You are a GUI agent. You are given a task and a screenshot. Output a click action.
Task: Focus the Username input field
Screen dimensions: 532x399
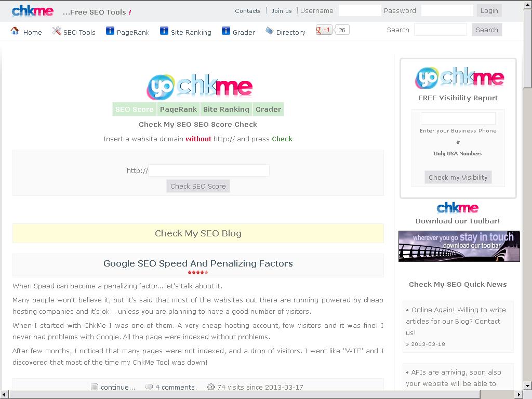tap(360, 10)
